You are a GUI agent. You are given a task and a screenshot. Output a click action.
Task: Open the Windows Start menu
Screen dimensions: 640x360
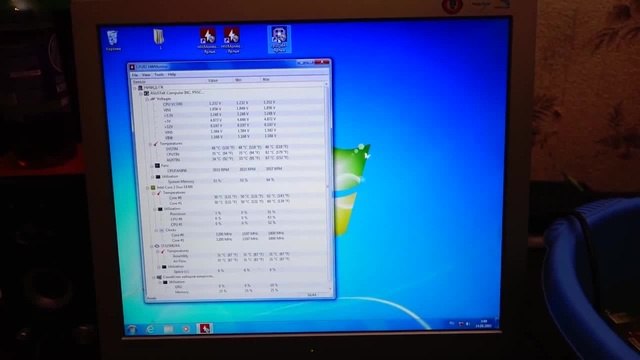tap(132, 329)
